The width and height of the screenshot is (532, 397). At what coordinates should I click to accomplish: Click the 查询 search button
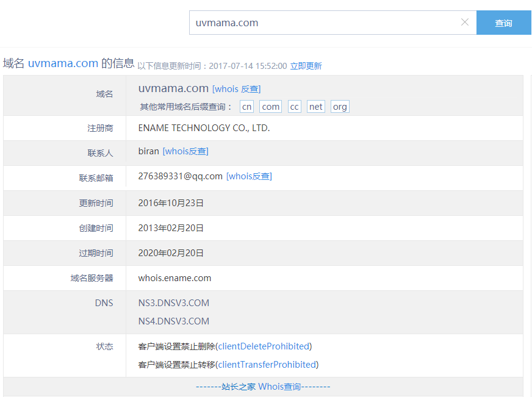click(503, 23)
